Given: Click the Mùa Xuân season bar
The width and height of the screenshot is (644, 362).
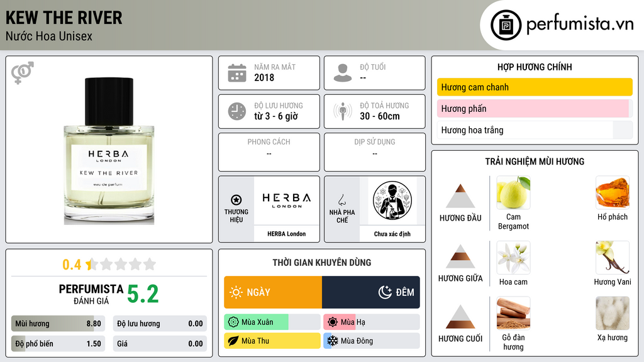Looking at the screenshot, I should coord(272,322).
